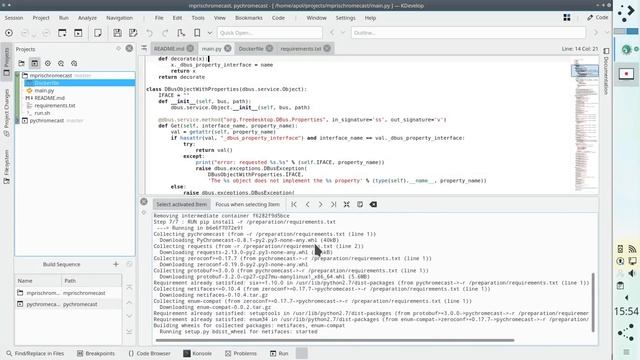Toggle the Filesystem side panel tab
This screenshot has height=360, width=640.
[6, 167]
